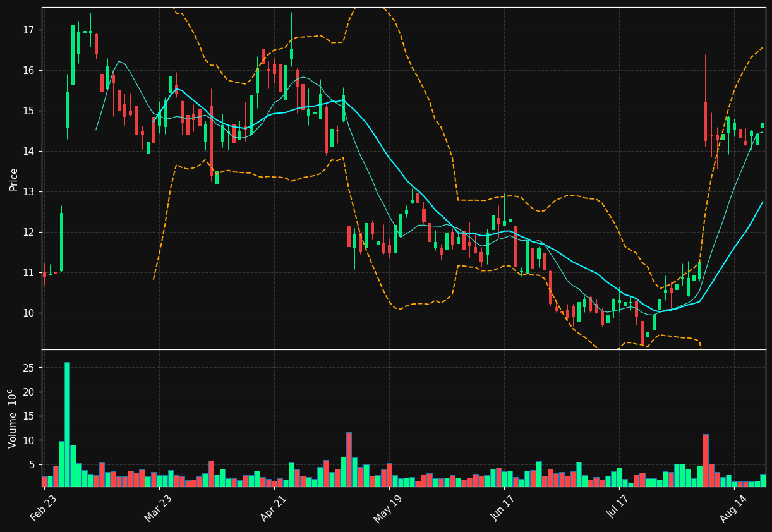Select the tallest green volume bar above 25
This screenshot has width=772, height=532.
(x=67, y=424)
